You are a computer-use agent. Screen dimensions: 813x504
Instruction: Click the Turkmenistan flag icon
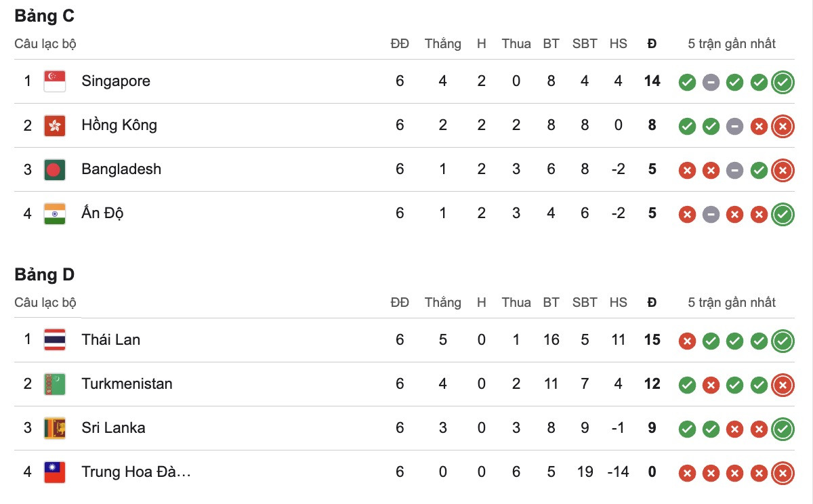(x=54, y=383)
